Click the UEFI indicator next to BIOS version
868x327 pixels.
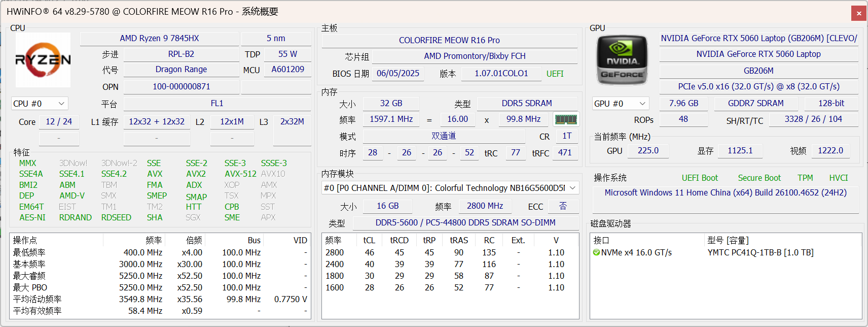pyautogui.click(x=555, y=74)
